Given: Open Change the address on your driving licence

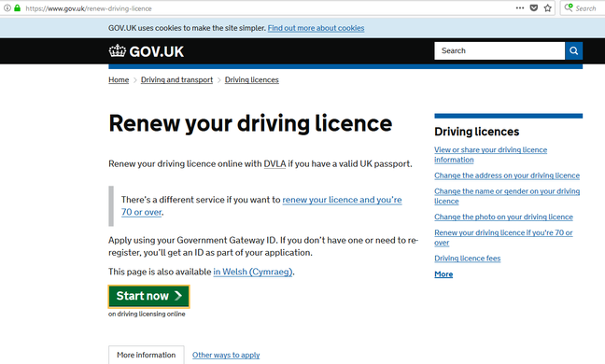Looking at the screenshot, I should 507,175.
